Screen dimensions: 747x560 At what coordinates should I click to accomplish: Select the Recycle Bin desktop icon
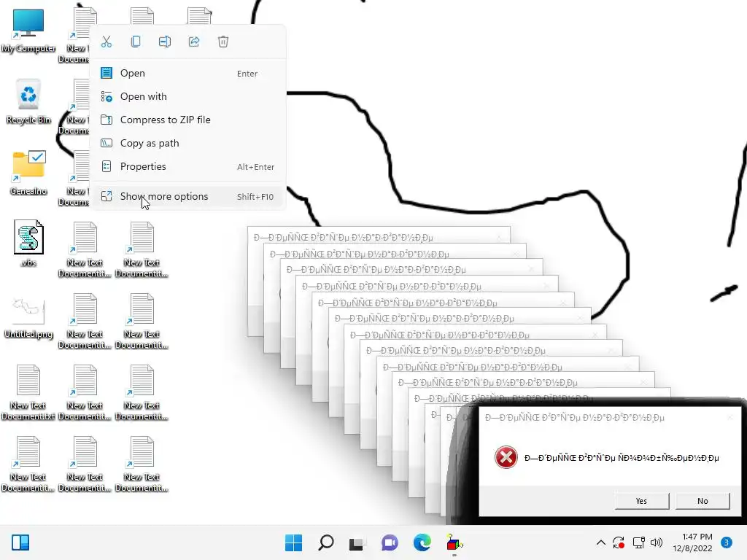(28, 102)
